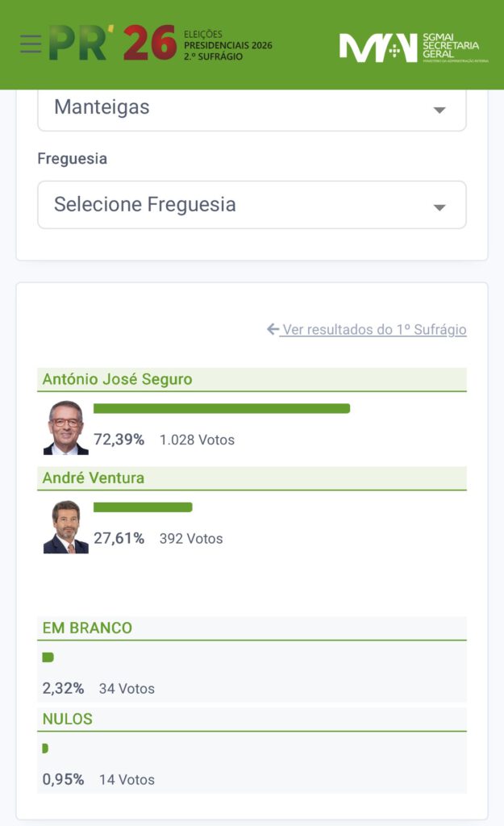
Task: Click the Freguesia dropdown arrow
Action: (x=439, y=207)
